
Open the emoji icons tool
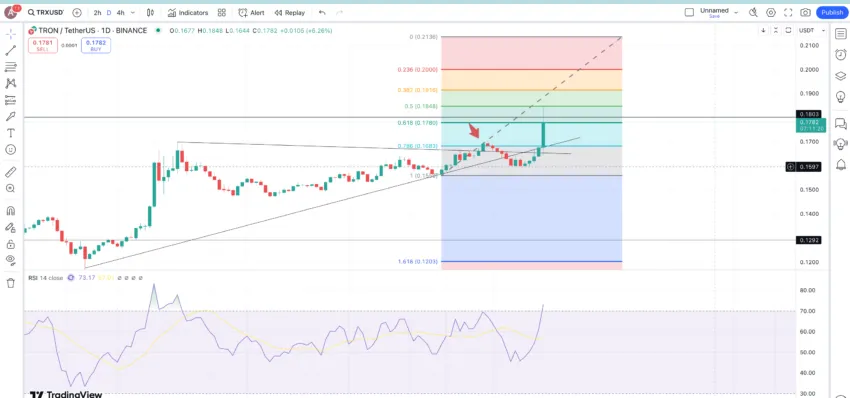coord(10,150)
